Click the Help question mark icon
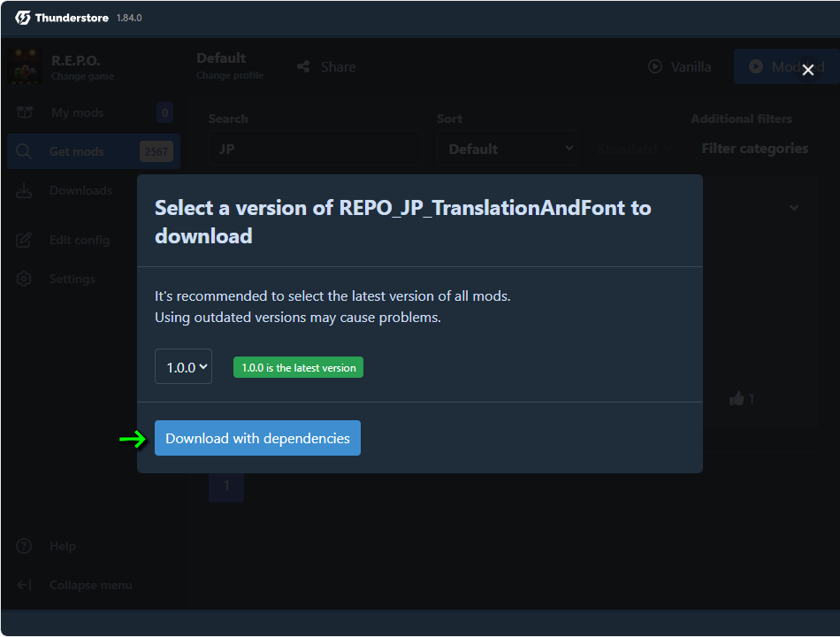The width and height of the screenshot is (840, 637). click(x=25, y=546)
